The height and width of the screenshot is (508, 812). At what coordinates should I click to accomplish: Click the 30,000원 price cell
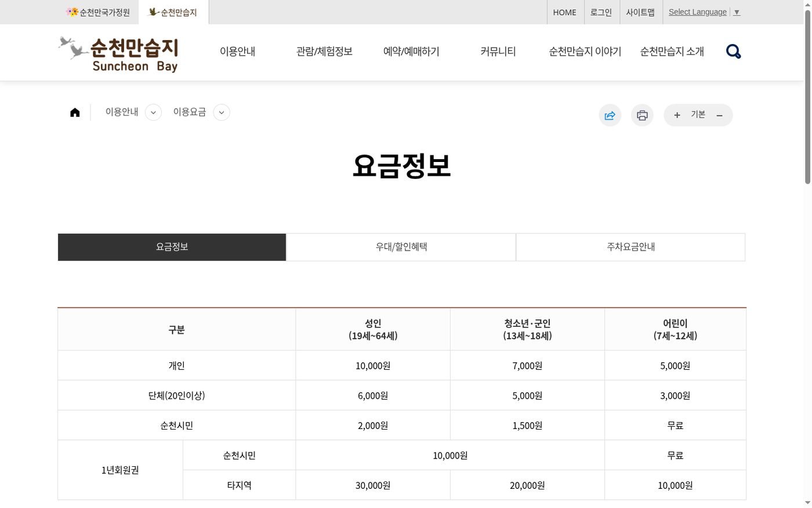tap(373, 485)
